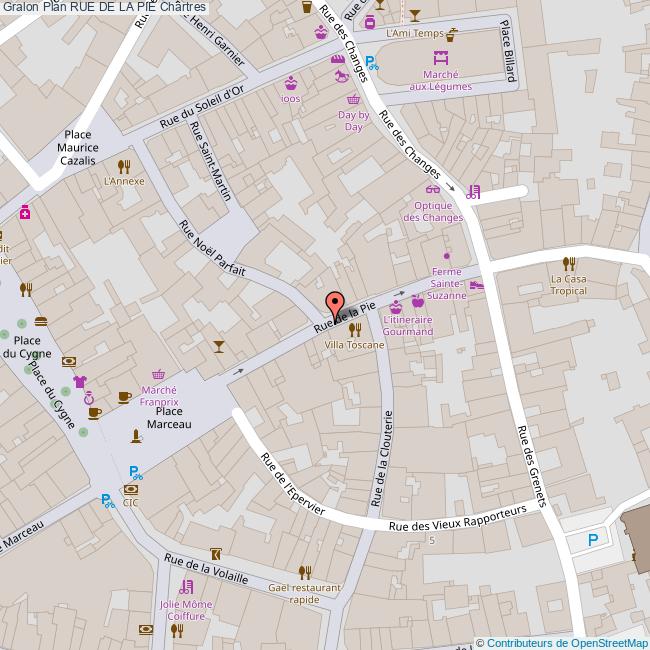650x650 pixels.
Task: Click the Place Marceau monument icon
Action: pos(137,436)
